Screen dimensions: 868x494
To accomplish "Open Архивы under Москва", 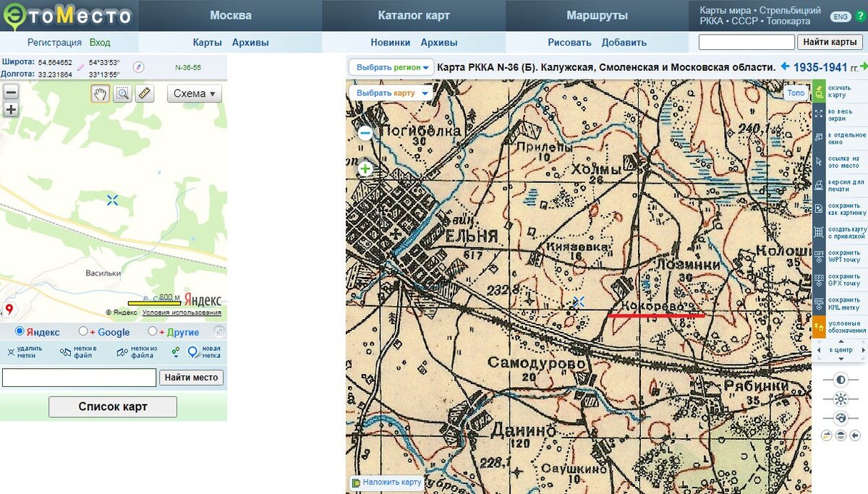I will [x=250, y=43].
